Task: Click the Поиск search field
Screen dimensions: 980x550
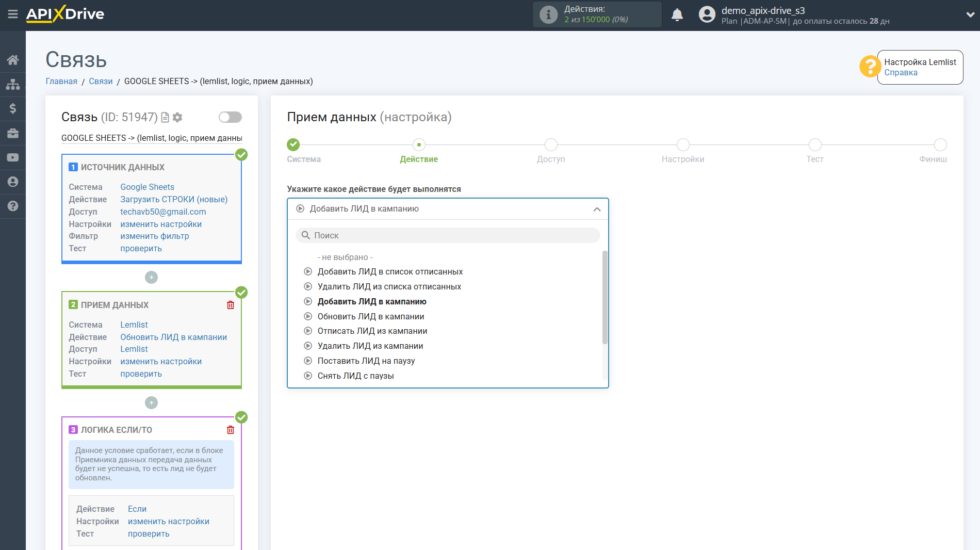Action: 448,235
